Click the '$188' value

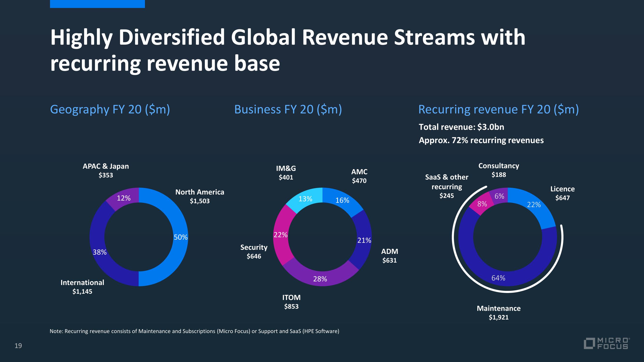[499, 175]
